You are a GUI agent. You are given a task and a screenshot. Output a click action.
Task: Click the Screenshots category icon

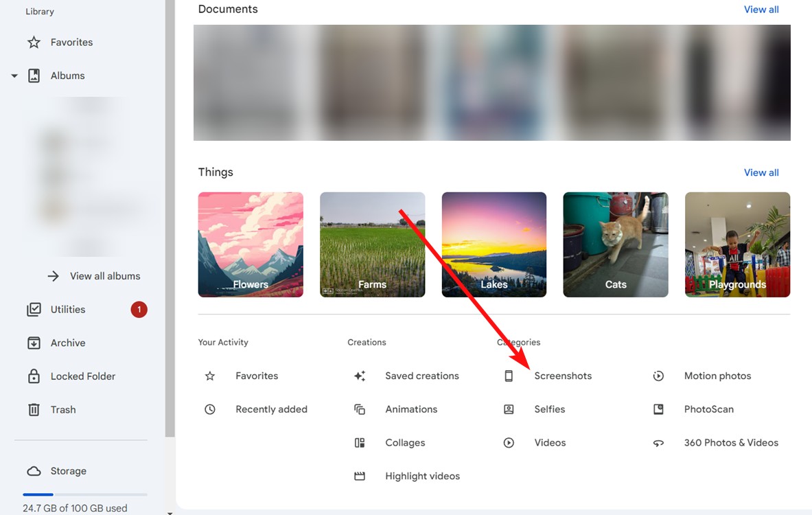pos(509,376)
